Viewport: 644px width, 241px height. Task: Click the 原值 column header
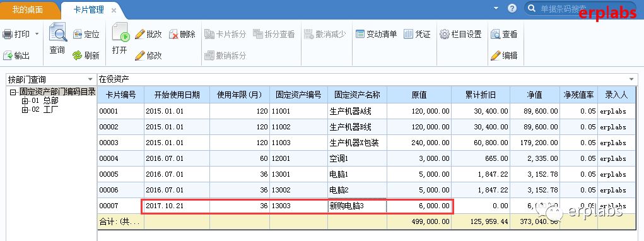(x=419, y=95)
